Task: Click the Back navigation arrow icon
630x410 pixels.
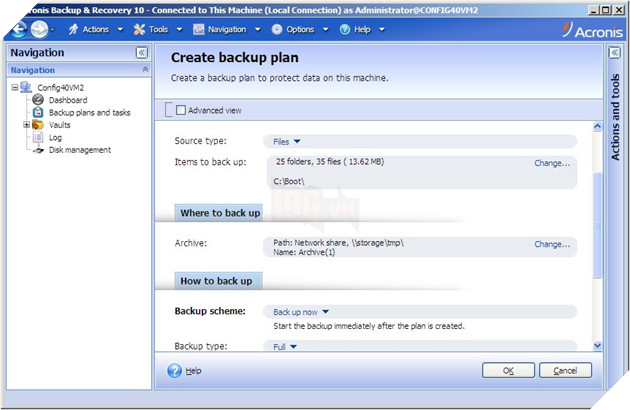Action: pyautogui.click(x=19, y=29)
